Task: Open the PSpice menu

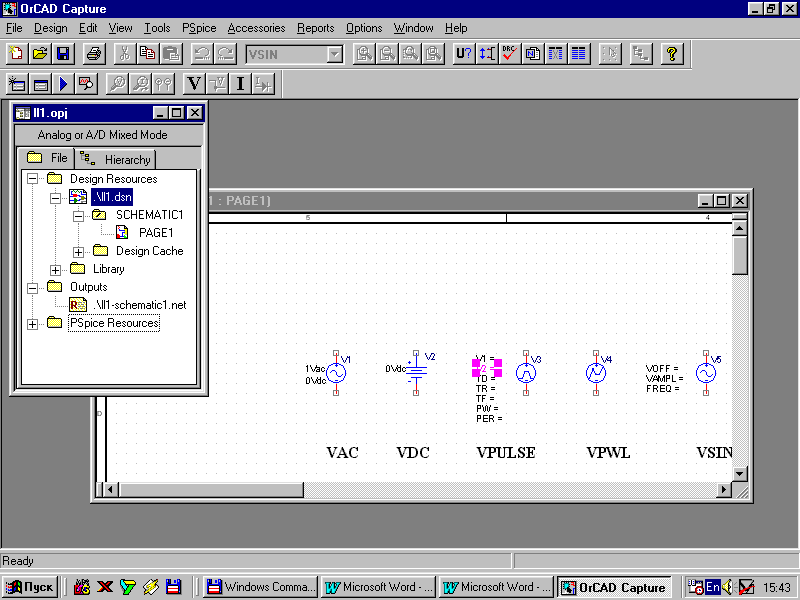Action: pos(199,28)
